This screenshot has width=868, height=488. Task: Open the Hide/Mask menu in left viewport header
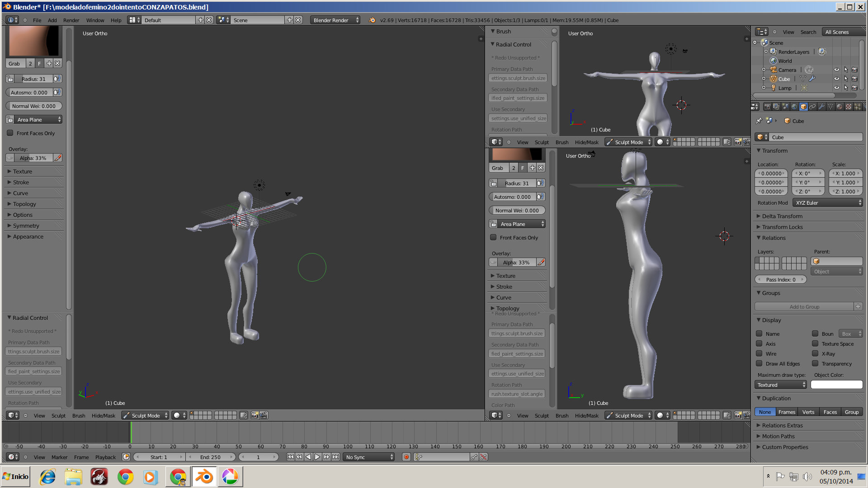tap(104, 415)
